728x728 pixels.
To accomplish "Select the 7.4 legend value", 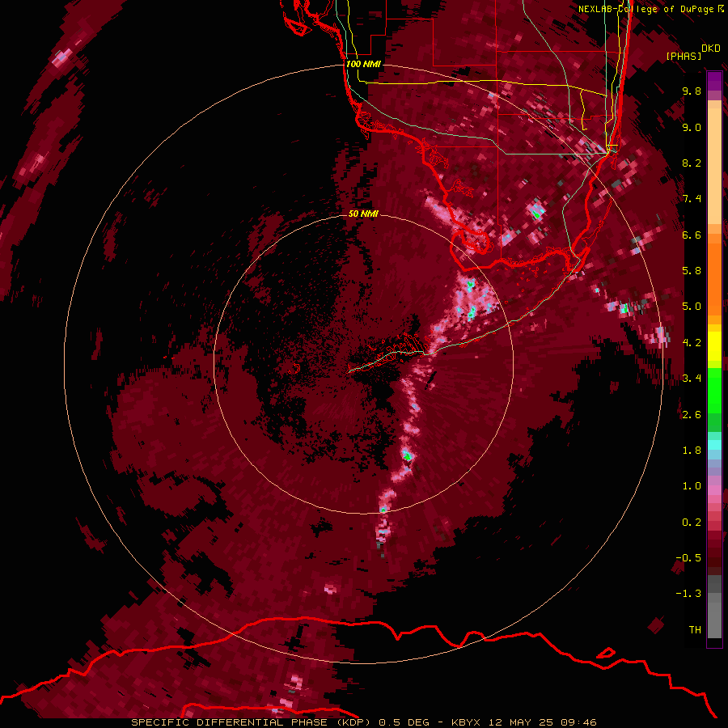I will click(692, 199).
